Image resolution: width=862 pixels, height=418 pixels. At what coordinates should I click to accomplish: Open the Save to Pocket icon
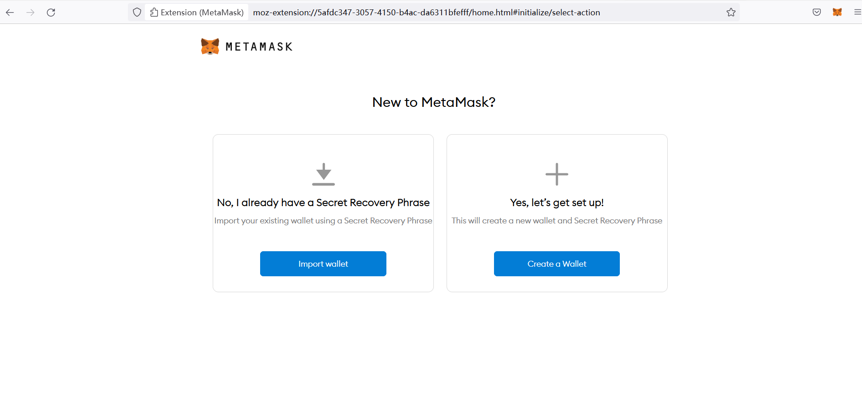click(x=817, y=12)
